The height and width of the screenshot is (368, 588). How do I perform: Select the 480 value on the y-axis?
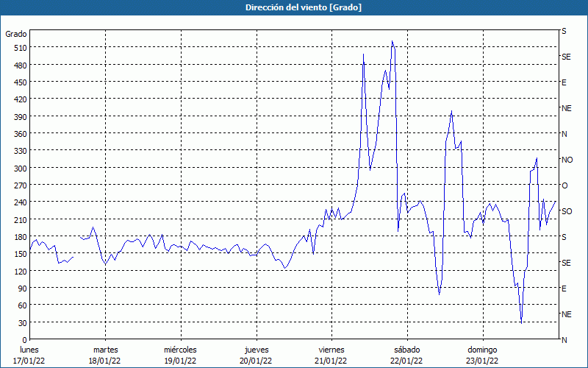[x=21, y=66]
